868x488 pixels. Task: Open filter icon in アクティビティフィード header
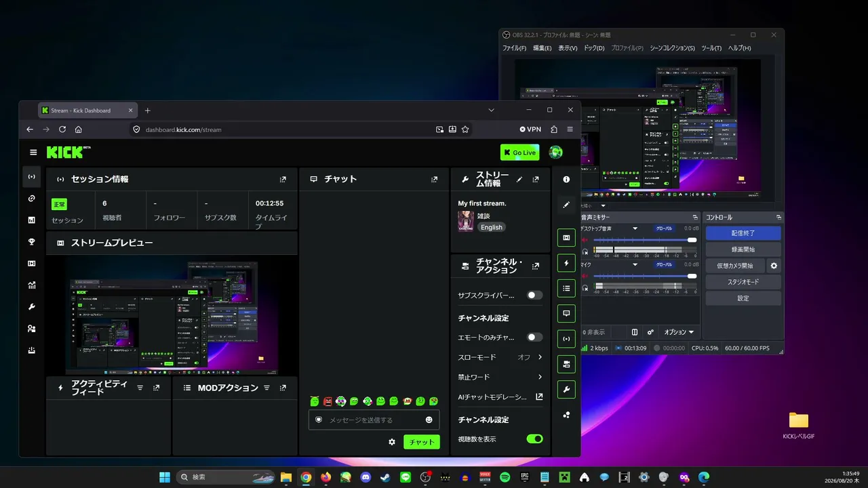(140, 388)
